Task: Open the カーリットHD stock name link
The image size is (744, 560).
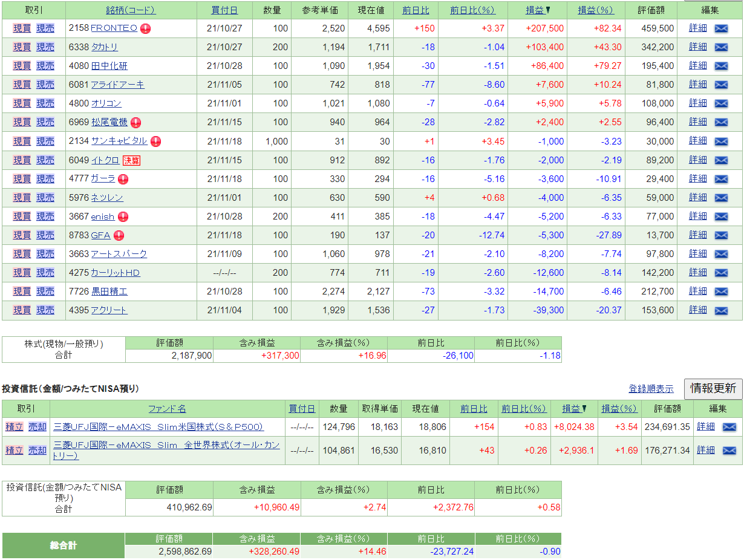Action: point(115,273)
